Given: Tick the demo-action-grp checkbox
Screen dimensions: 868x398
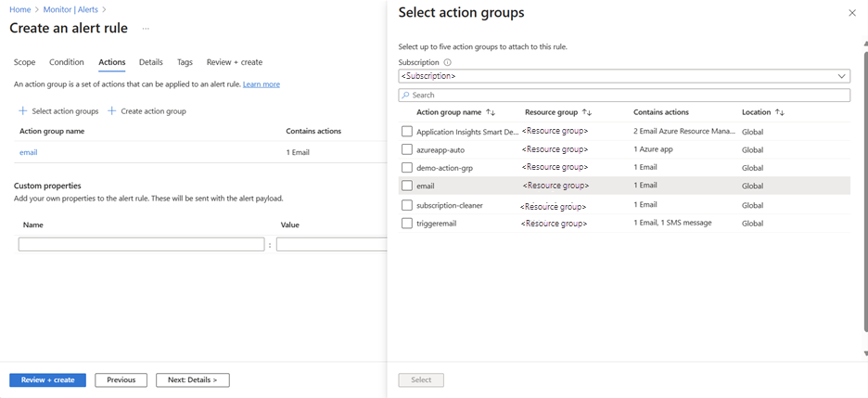Looking at the screenshot, I should (x=407, y=168).
